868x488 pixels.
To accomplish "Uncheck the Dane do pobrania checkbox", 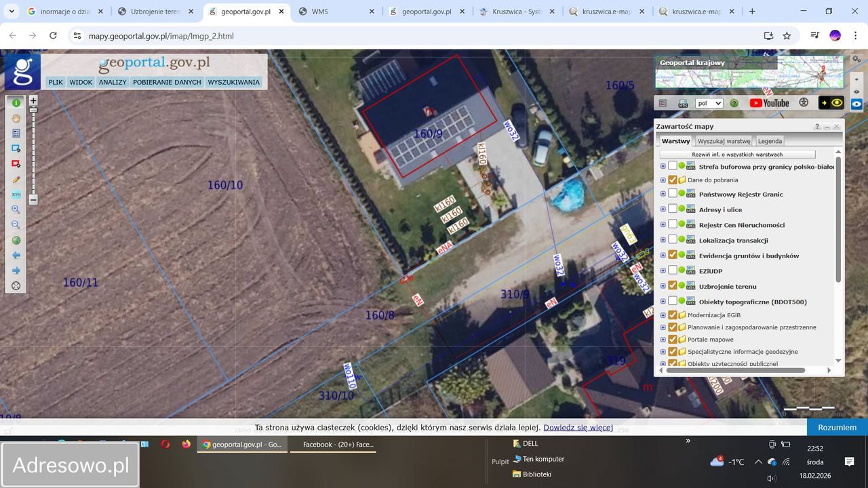I will pos(673,180).
